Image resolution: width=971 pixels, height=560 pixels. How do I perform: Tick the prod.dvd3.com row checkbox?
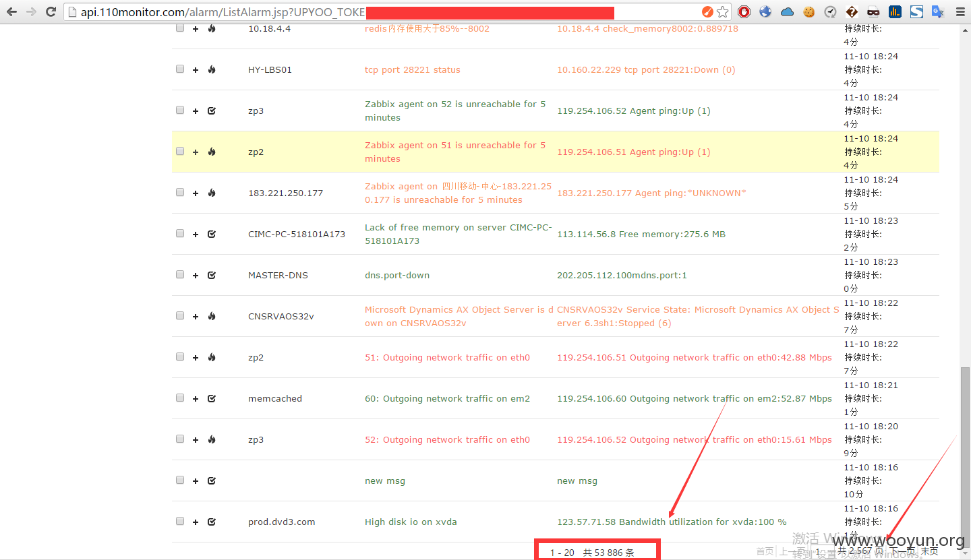coord(180,521)
